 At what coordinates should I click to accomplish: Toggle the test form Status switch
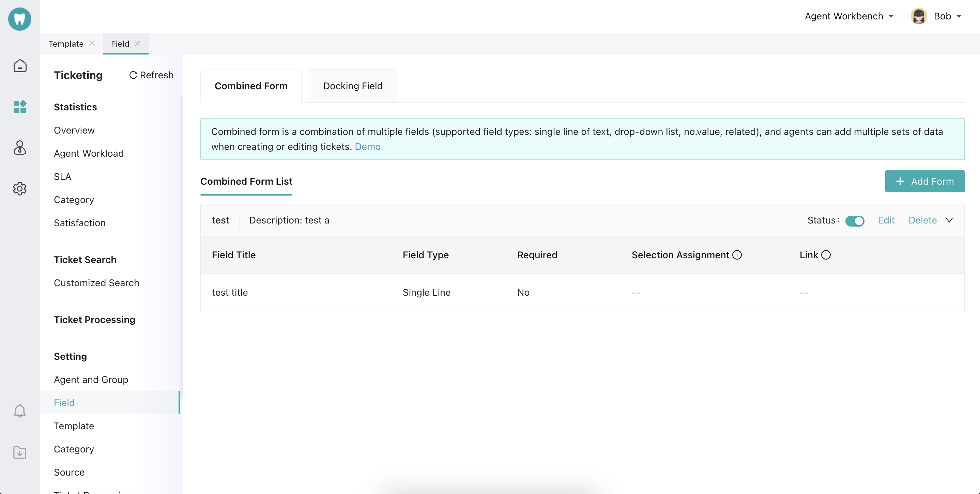(x=855, y=220)
